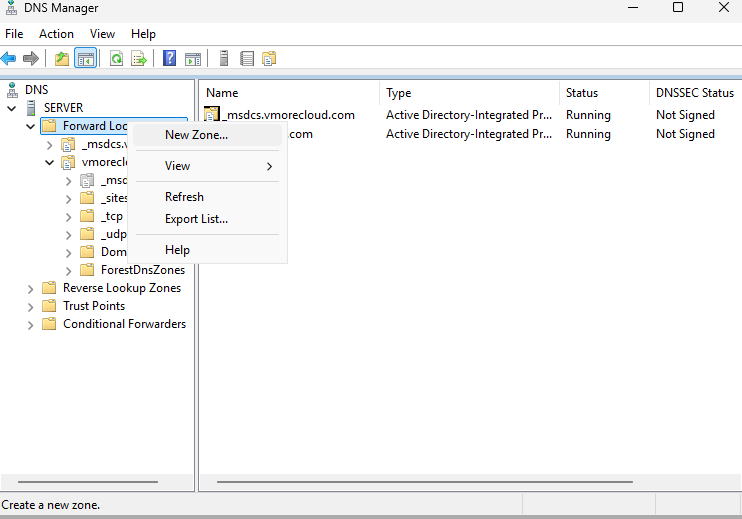
Task: Select the DNS root node icon
Action: tap(12, 90)
